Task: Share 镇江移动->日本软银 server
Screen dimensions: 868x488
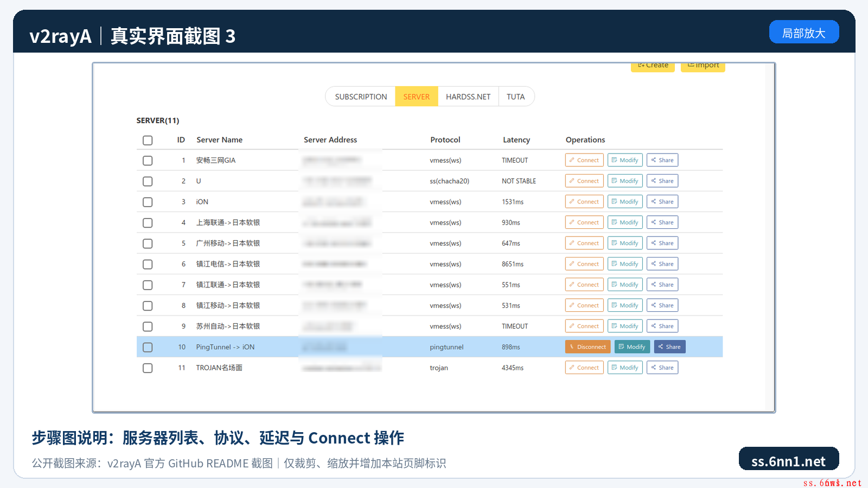Action: 662,305
